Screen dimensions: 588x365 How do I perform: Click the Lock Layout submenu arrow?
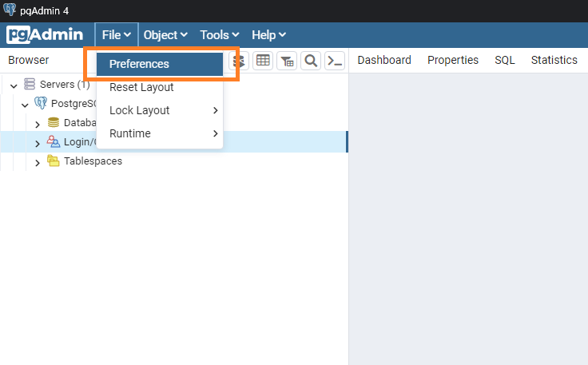(215, 110)
